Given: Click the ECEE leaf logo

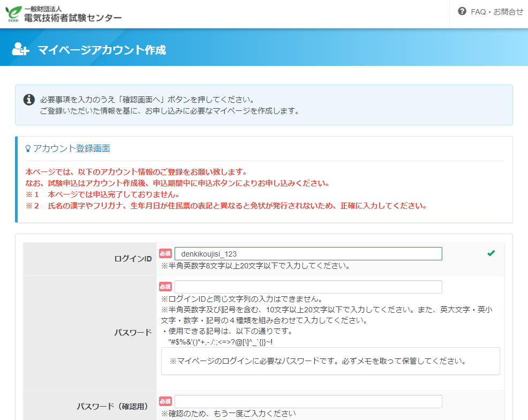Looking at the screenshot, I should click(x=14, y=14).
